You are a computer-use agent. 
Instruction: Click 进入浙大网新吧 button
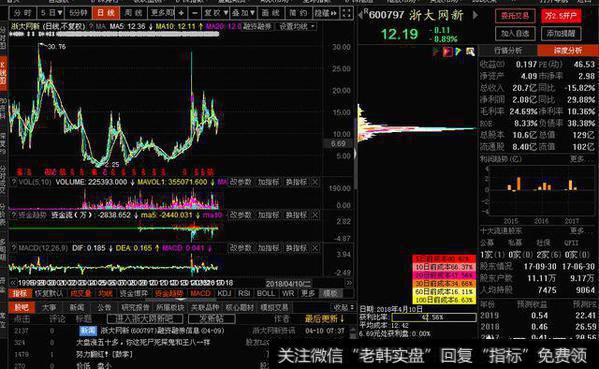click(x=144, y=319)
